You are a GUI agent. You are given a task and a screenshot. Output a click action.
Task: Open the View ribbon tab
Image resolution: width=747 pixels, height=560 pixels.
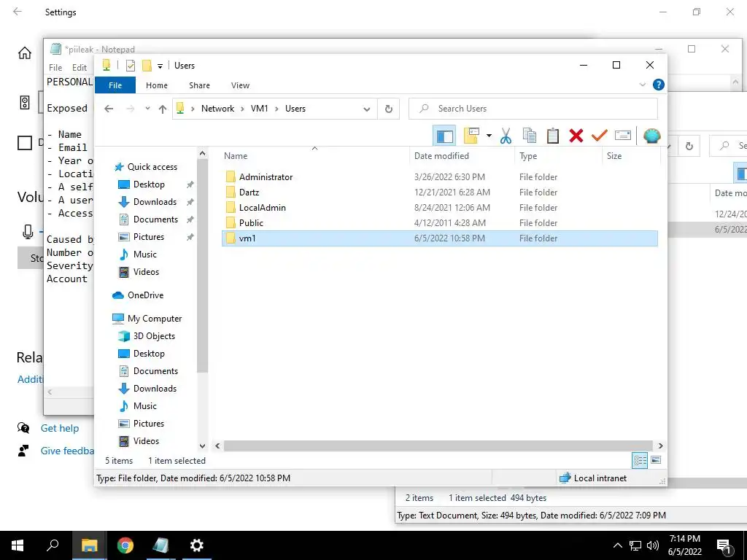[240, 85]
